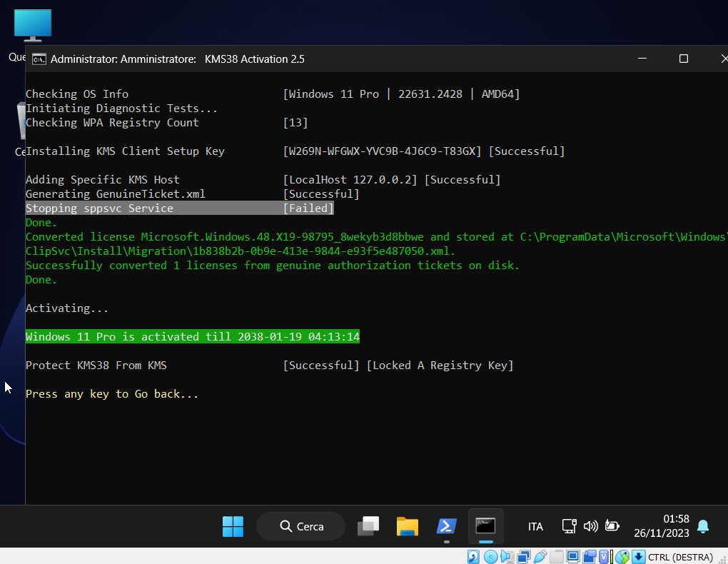728x564 pixels.
Task: Open File Explorer from the taskbar
Action: point(407,526)
